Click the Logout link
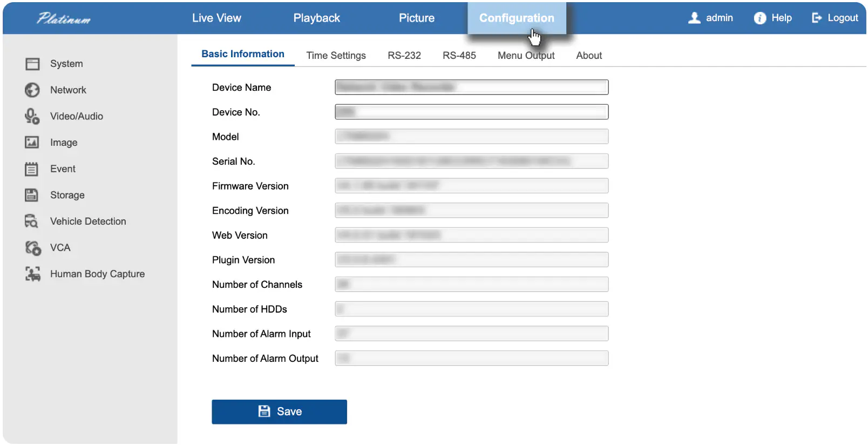This screenshot has height=445, width=868. [x=843, y=18]
